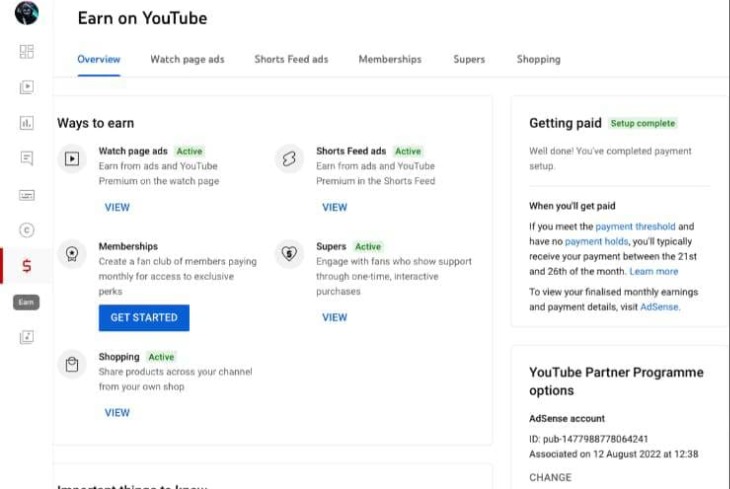
Task: Switch to the Overview tab
Action: [99, 59]
